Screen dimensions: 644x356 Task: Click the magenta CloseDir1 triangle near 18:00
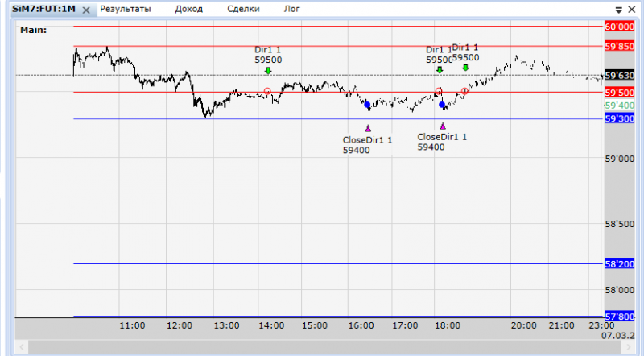click(x=443, y=126)
